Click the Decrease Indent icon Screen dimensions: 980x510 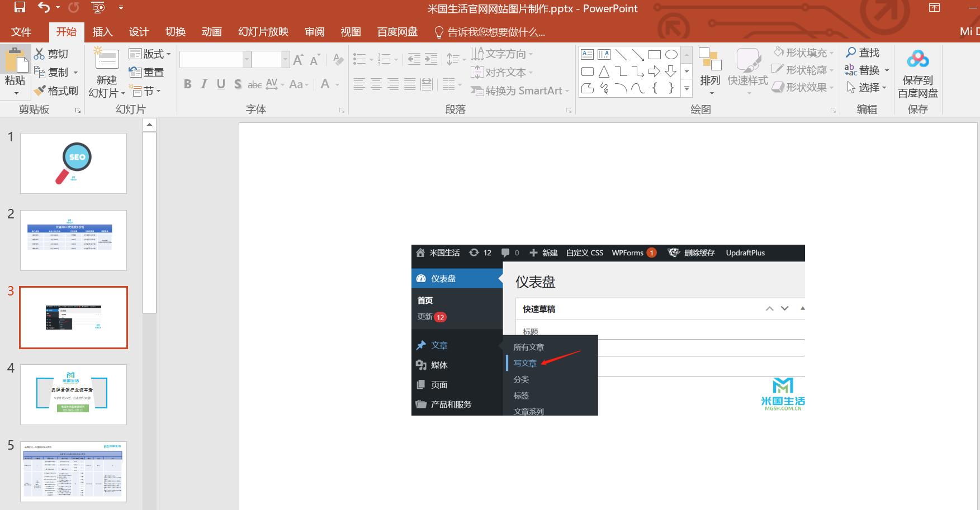[414, 59]
